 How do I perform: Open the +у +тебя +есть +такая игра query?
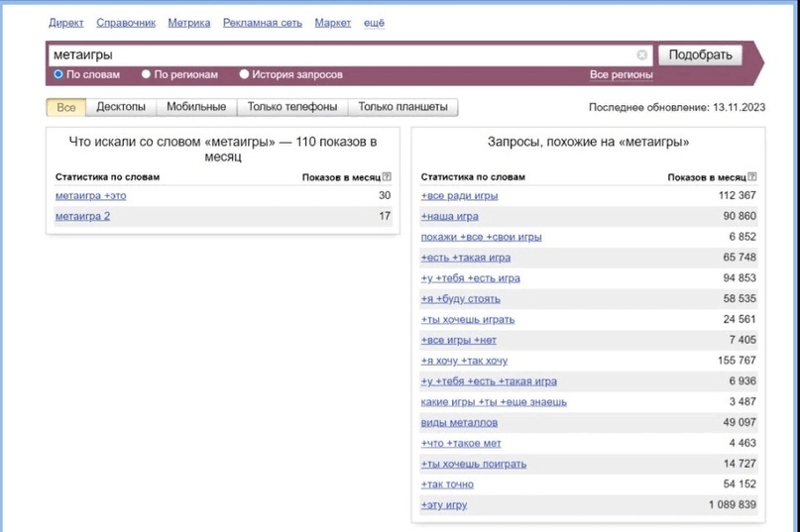(489, 381)
